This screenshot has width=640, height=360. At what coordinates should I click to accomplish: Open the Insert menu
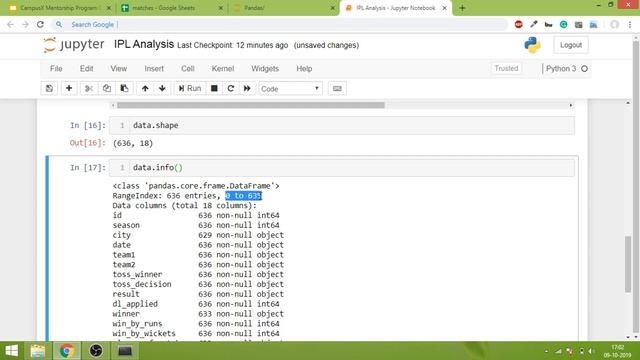(154, 69)
